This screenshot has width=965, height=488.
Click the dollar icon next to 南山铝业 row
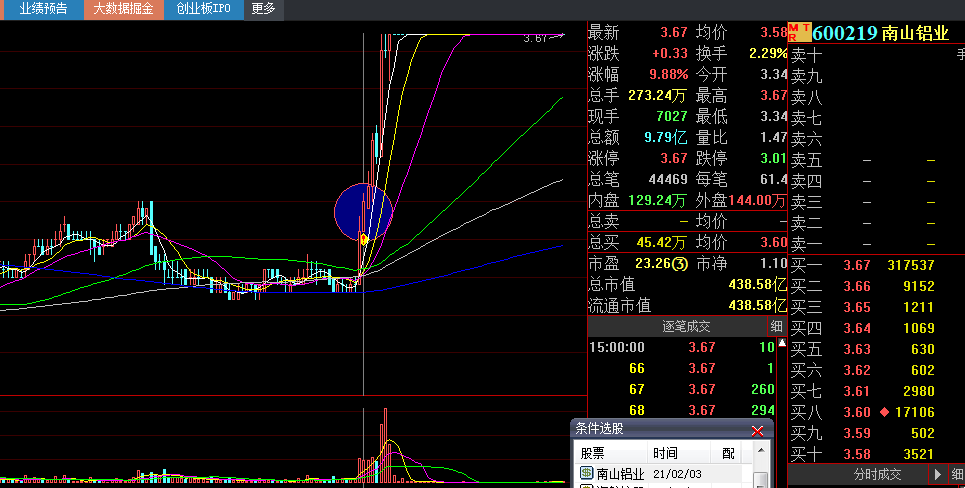(x=587, y=473)
